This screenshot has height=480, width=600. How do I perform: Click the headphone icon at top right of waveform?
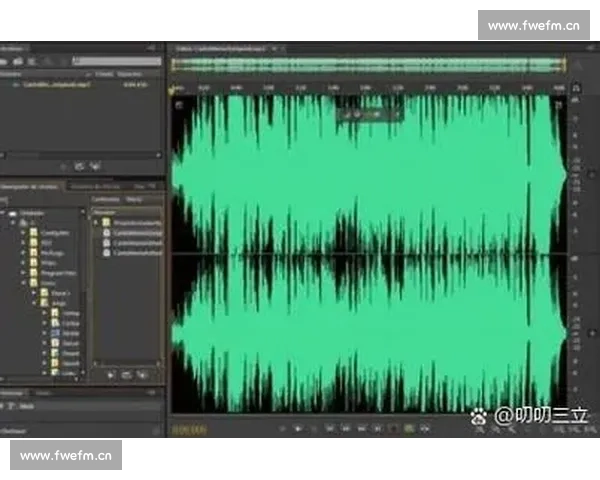click(576, 89)
